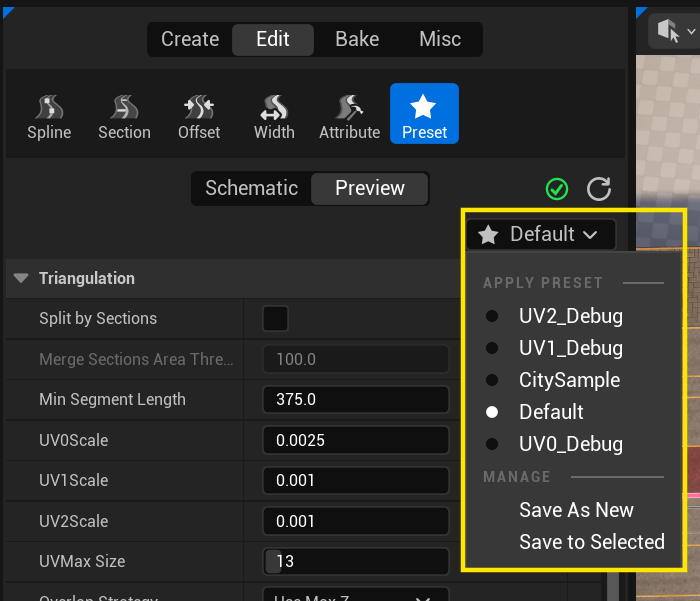Click the circular refresh arrow icon
The width and height of the screenshot is (700, 601).
pyautogui.click(x=599, y=189)
